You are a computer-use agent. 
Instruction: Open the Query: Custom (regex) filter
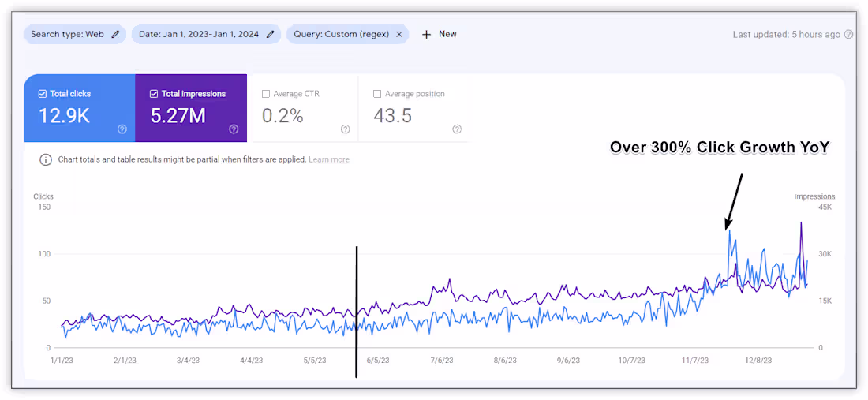point(341,34)
